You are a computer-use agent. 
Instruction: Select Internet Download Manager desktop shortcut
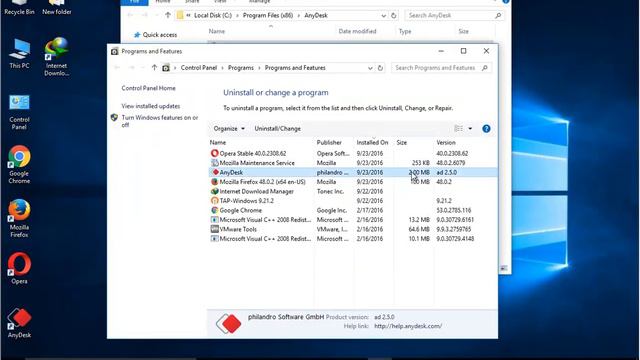pos(57,57)
